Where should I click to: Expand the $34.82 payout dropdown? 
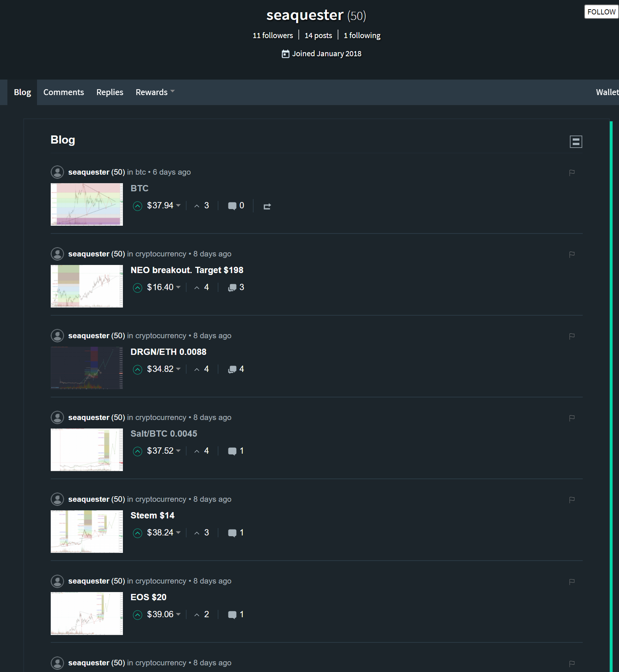click(164, 369)
